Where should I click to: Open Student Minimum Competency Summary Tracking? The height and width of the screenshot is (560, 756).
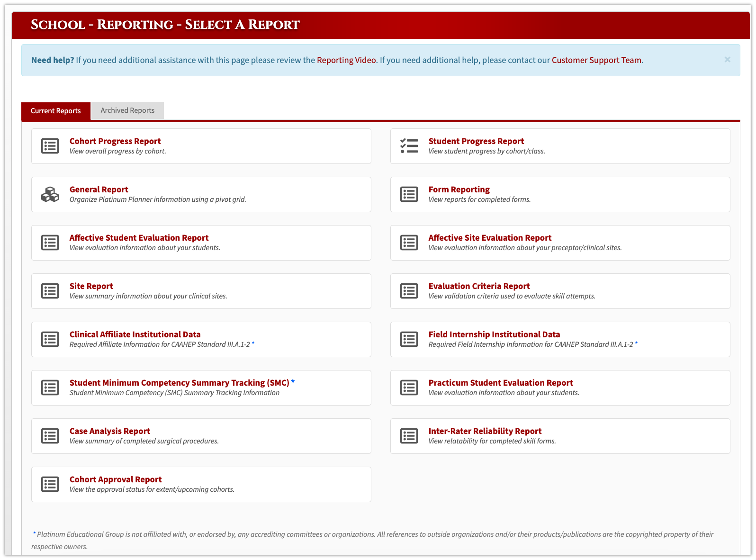pos(179,383)
